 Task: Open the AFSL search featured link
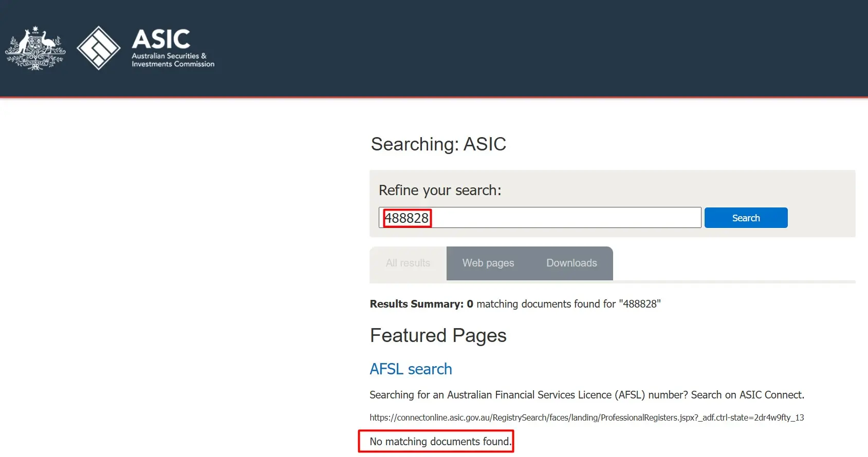[x=411, y=369]
